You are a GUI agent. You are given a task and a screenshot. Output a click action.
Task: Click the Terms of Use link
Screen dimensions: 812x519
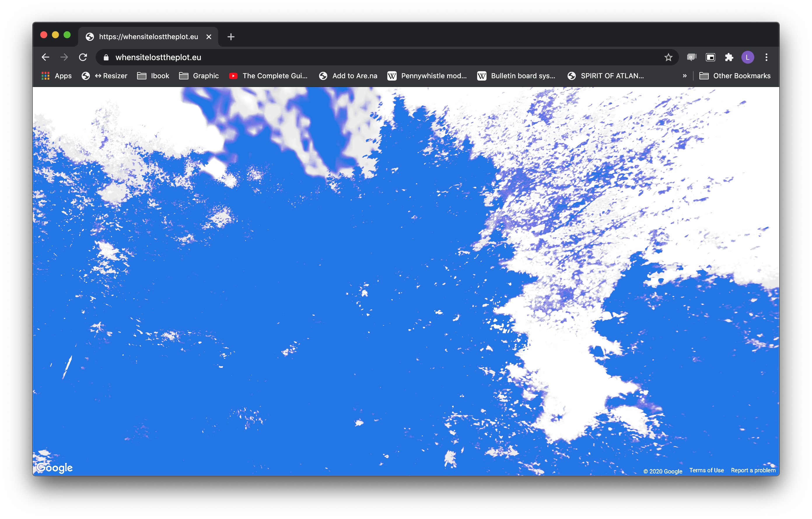[x=706, y=471]
